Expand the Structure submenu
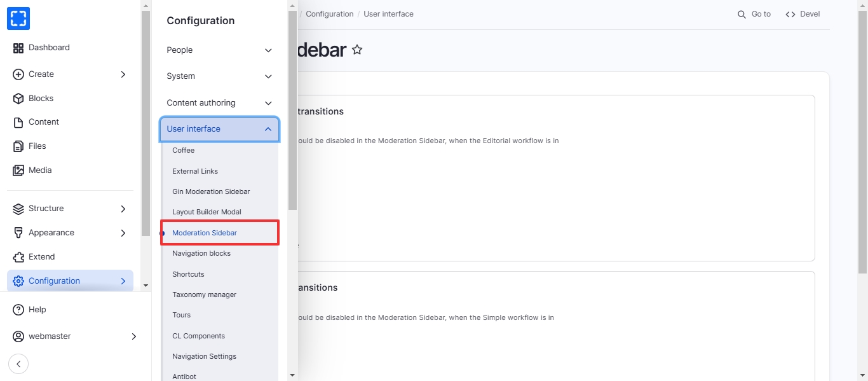Viewport: 868px width, 381px height. pos(123,209)
